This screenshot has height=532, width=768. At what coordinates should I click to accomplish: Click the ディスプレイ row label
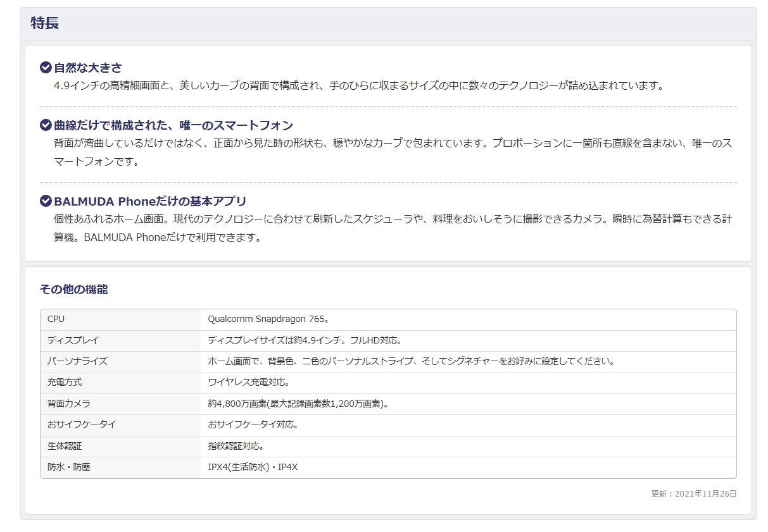tap(73, 340)
